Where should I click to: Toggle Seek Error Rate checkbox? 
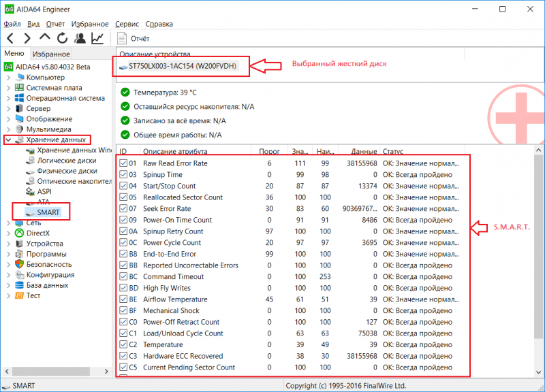point(123,209)
